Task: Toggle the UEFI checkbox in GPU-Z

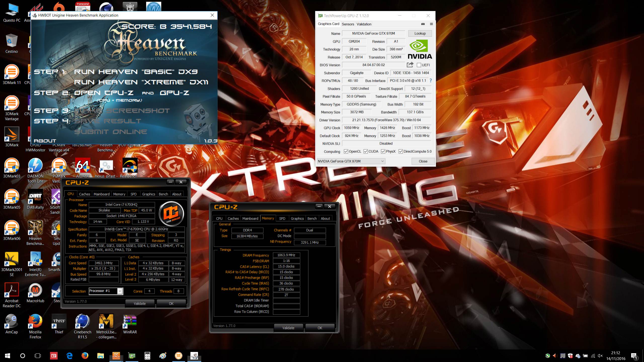Action: 419,65
